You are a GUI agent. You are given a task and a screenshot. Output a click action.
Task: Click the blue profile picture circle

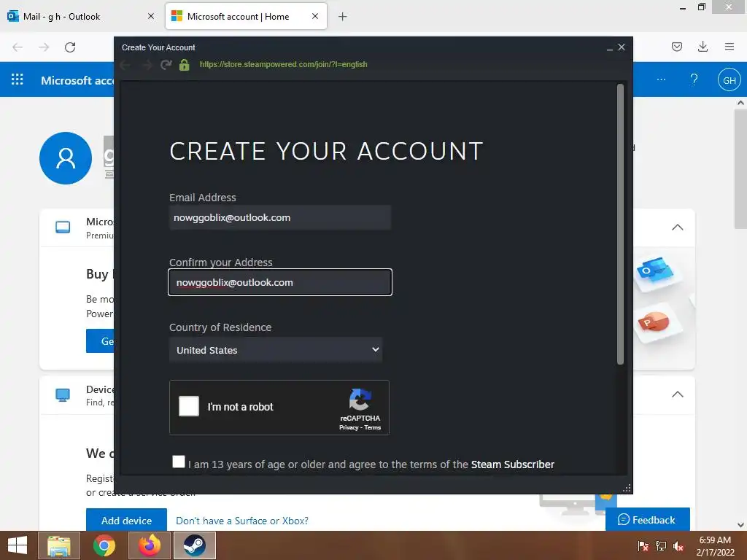tap(66, 158)
